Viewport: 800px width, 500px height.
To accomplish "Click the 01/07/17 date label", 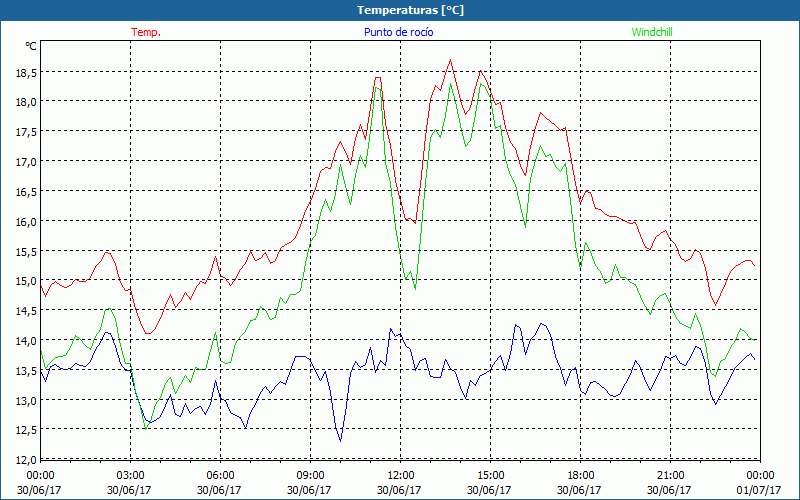I will (x=759, y=490).
